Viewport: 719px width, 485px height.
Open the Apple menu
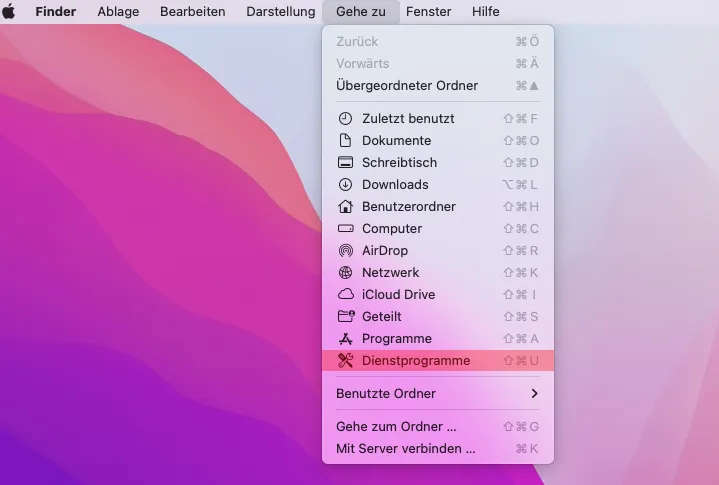(x=9, y=11)
